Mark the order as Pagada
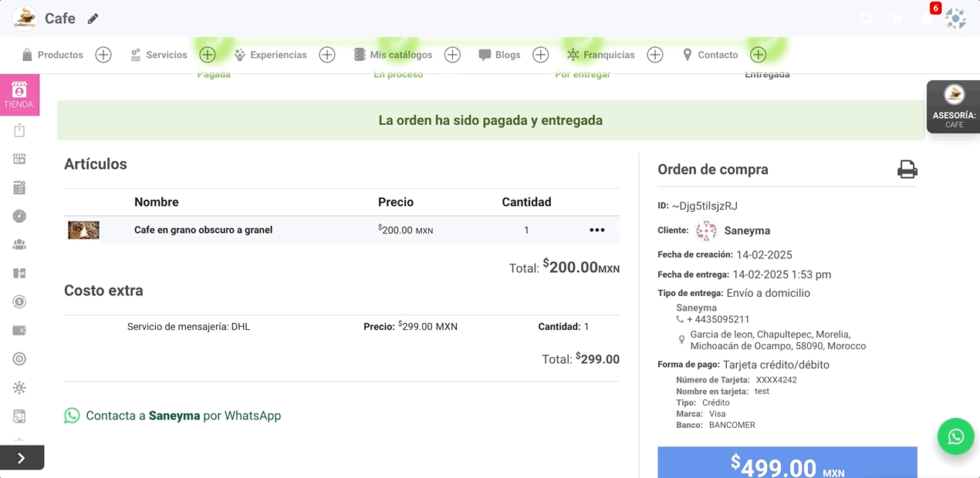The height and width of the screenshot is (478, 980). click(214, 74)
